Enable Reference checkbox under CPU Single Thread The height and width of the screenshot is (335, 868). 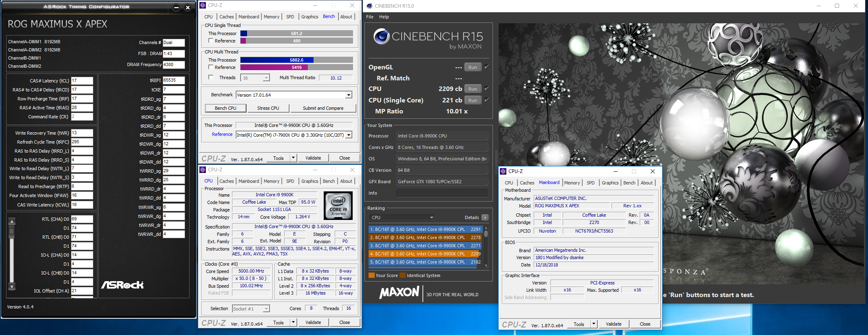[211, 41]
